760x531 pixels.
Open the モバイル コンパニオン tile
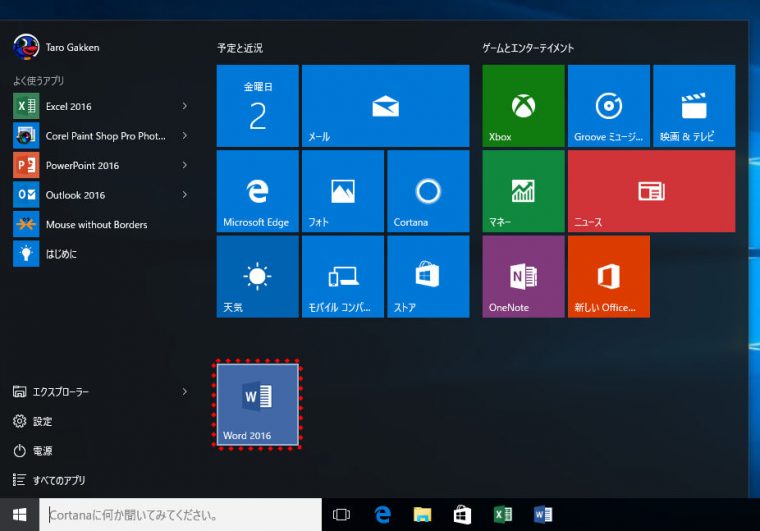click(343, 276)
